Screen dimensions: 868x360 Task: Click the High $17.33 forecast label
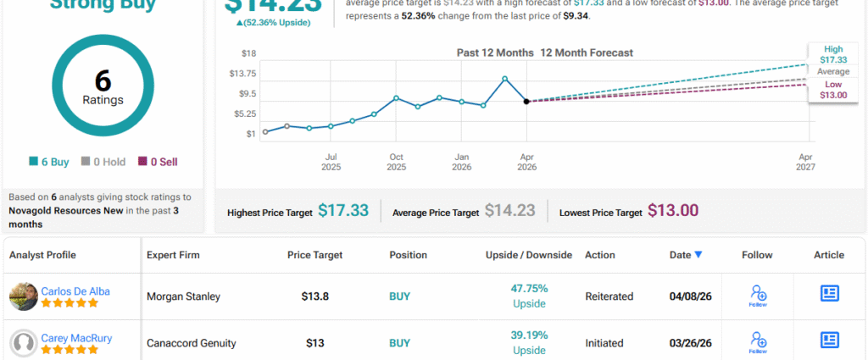[835, 55]
